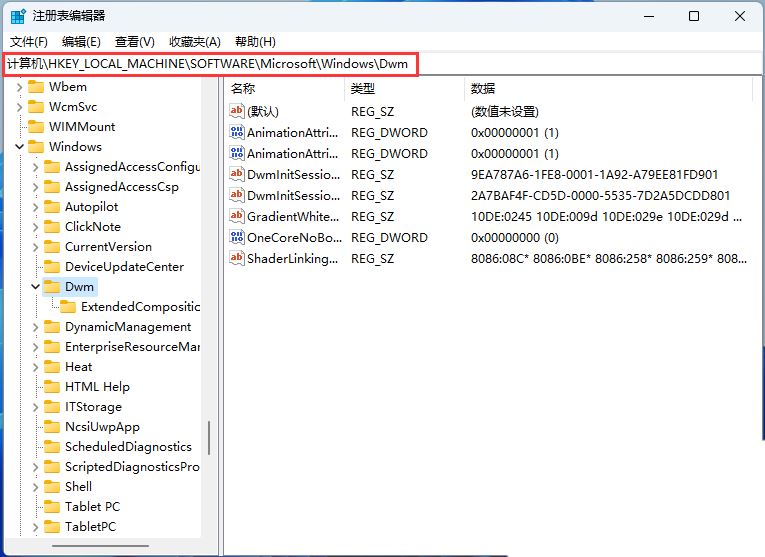Click the Autopilot folder icon

[52, 207]
